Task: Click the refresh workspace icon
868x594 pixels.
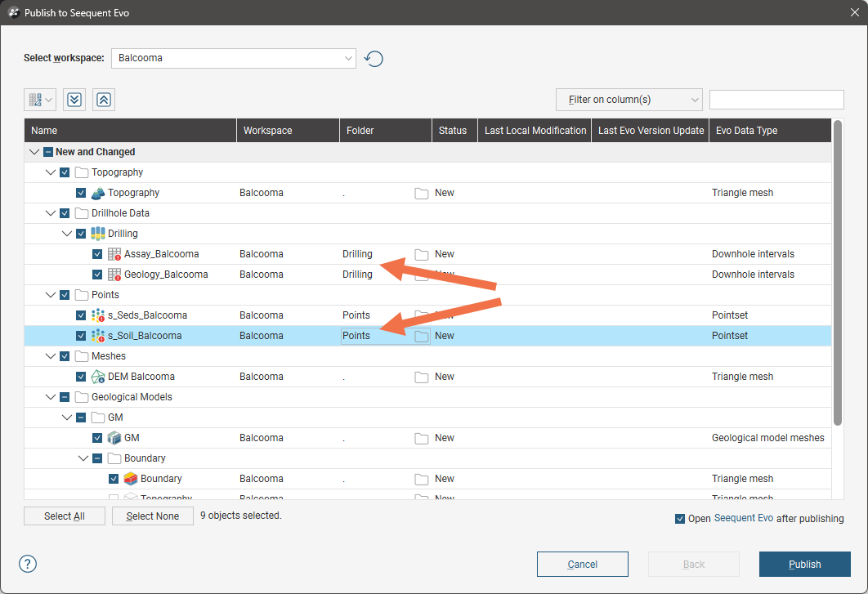Action: pos(374,59)
